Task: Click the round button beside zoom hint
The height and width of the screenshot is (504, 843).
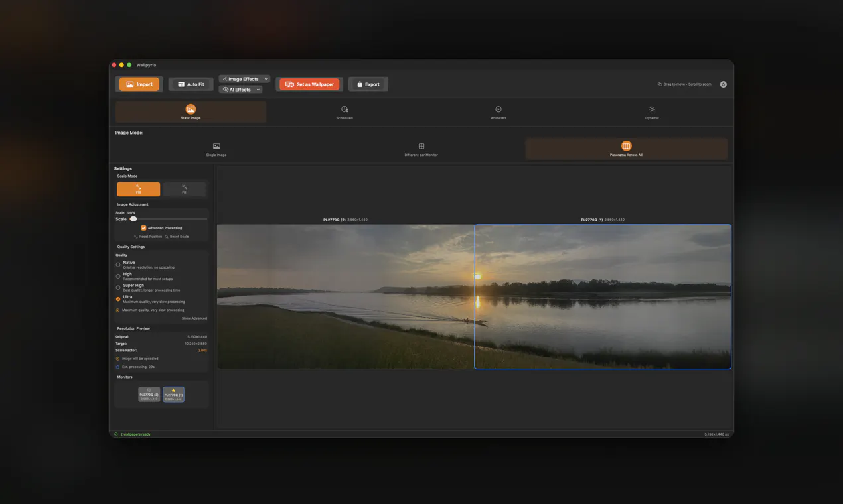Action: tap(723, 84)
